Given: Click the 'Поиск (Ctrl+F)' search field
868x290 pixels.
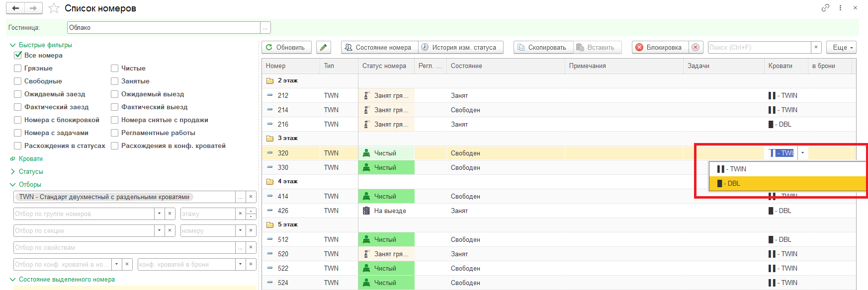Looking at the screenshot, I should 759,47.
